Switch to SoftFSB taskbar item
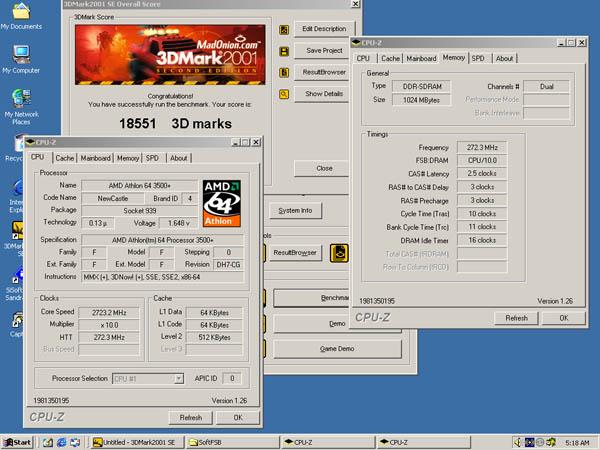The height and width of the screenshot is (450, 600). 233,442
